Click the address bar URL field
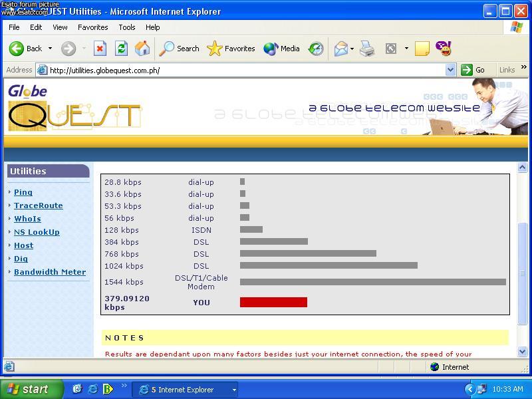 (247, 70)
